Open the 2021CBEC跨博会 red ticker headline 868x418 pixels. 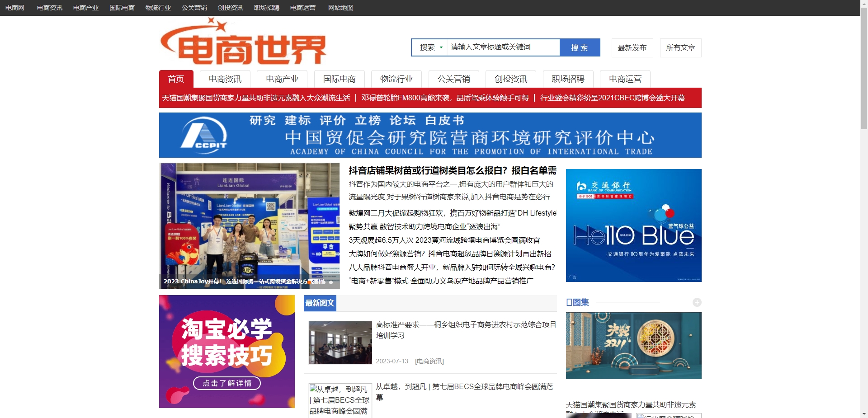613,98
